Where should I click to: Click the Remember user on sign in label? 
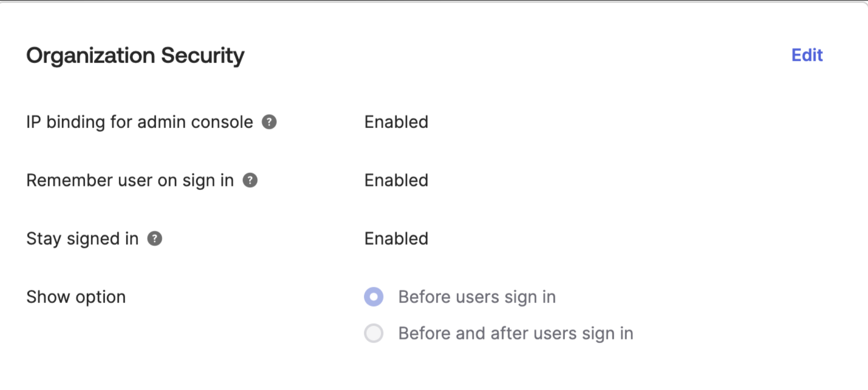pyautogui.click(x=130, y=180)
